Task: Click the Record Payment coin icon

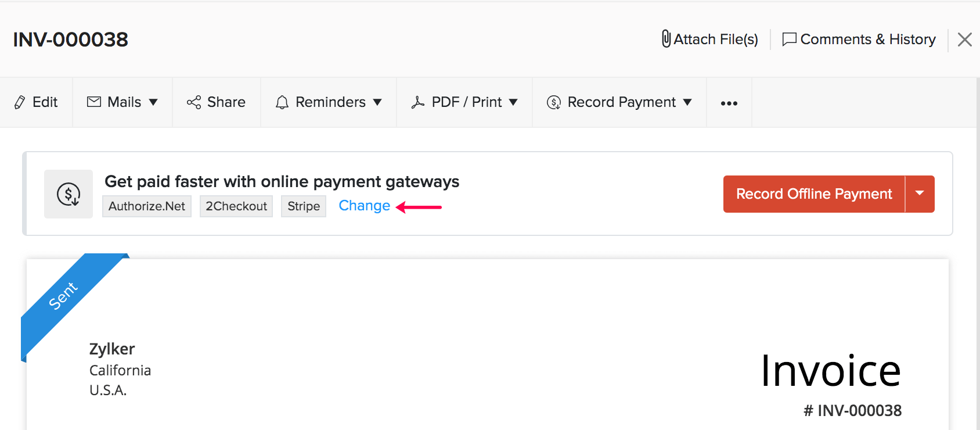Action: [553, 102]
